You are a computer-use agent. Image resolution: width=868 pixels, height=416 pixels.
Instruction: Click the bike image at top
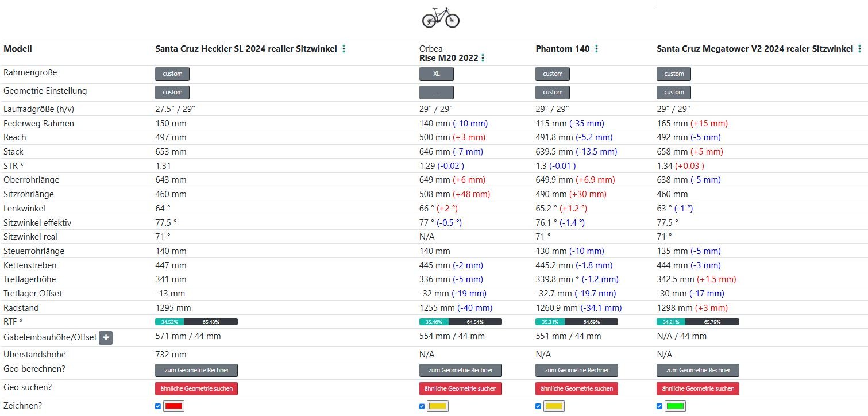441,18
